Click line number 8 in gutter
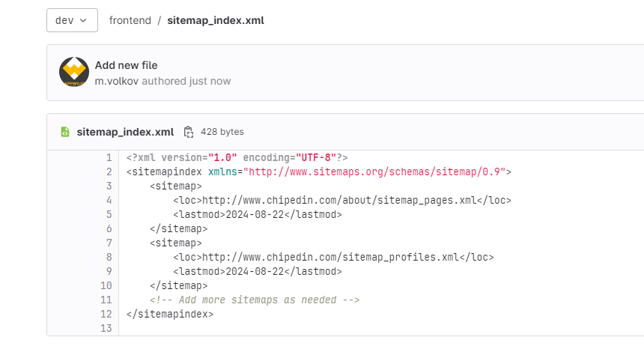The width and height of the screenshot is (644, 358). click(109, 258)
